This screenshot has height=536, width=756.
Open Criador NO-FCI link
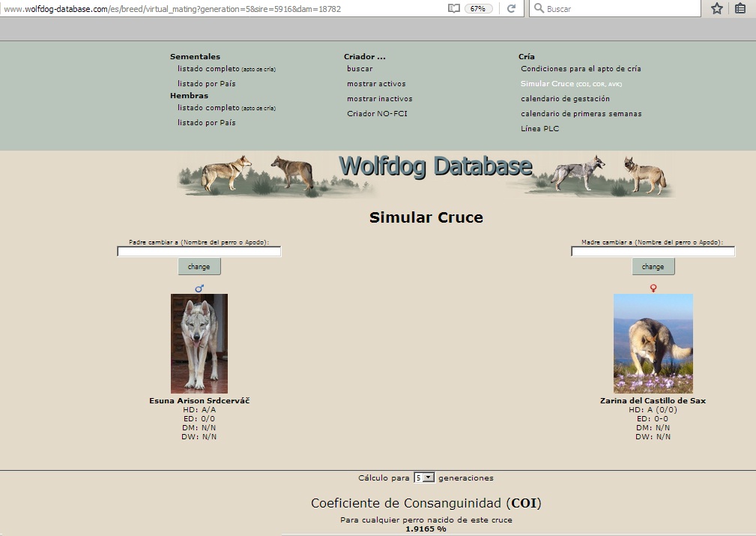coord(377,114)
